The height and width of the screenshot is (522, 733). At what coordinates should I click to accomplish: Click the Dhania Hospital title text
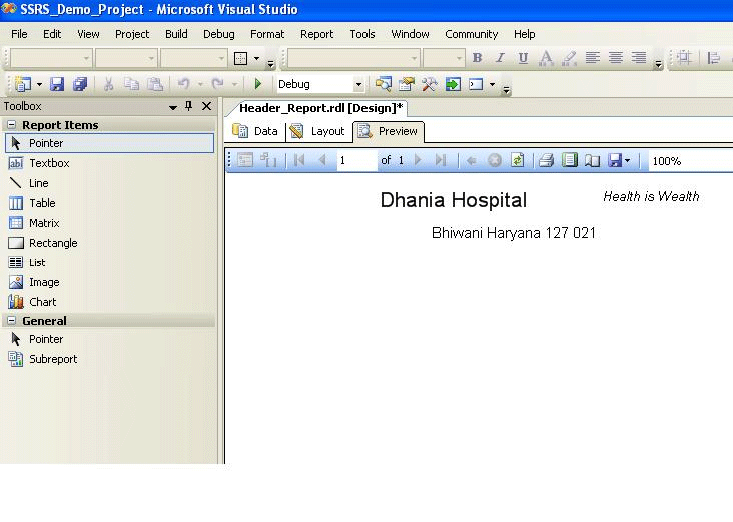[453, 200]
